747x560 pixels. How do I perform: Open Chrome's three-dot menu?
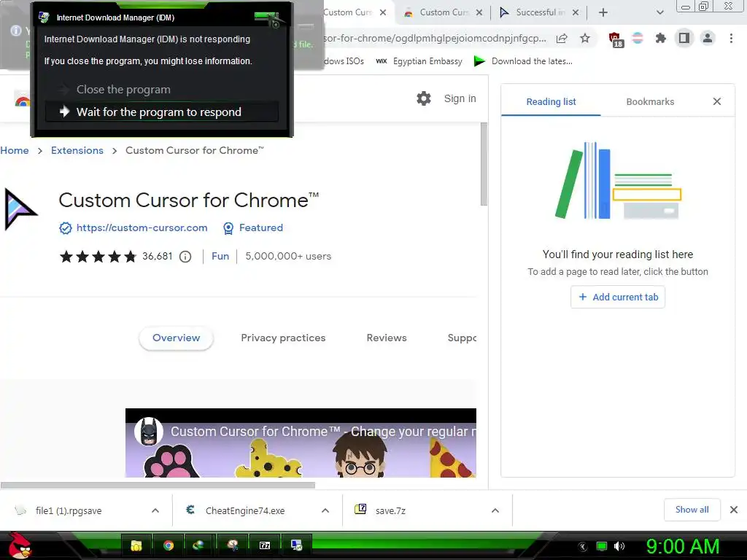(731, 38)
